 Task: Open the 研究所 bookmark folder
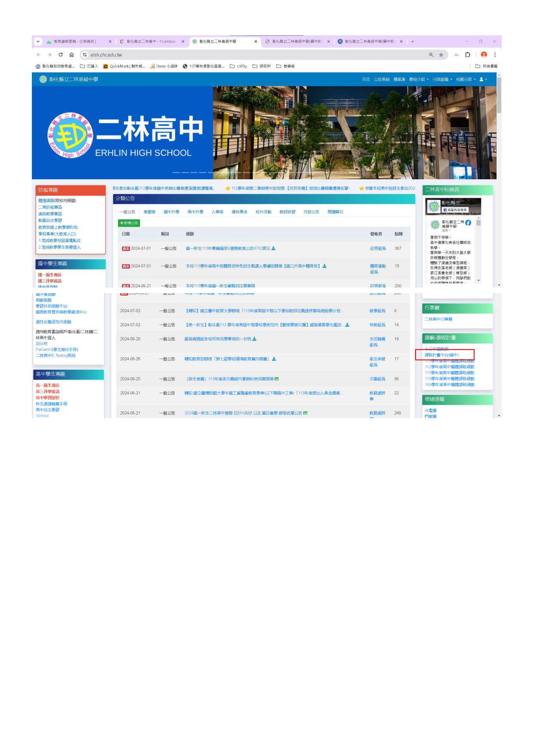261,66
